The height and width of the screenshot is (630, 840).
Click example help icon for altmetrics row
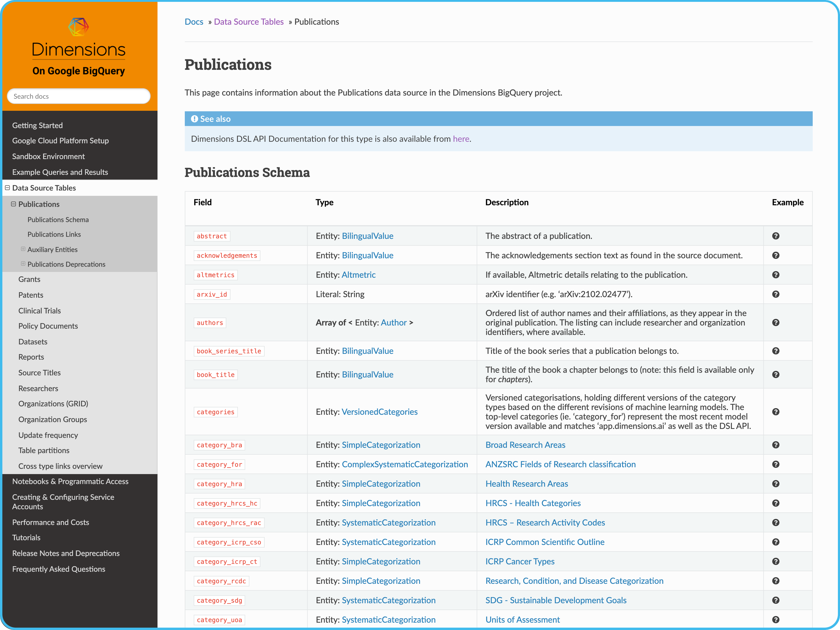(775, 275)
